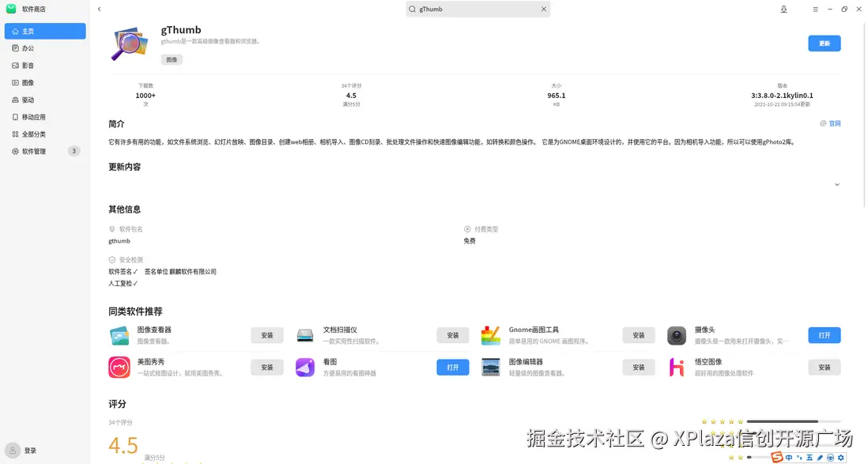This screenshot has height=464, width=868.
Task: Click the 图像查看器 app name
Action: 154,330
